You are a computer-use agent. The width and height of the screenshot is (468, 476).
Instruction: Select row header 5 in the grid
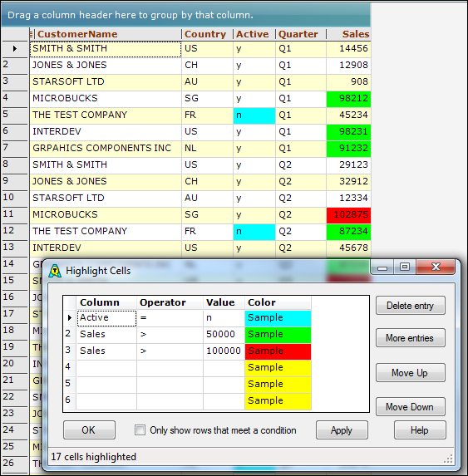click(15, 115)
